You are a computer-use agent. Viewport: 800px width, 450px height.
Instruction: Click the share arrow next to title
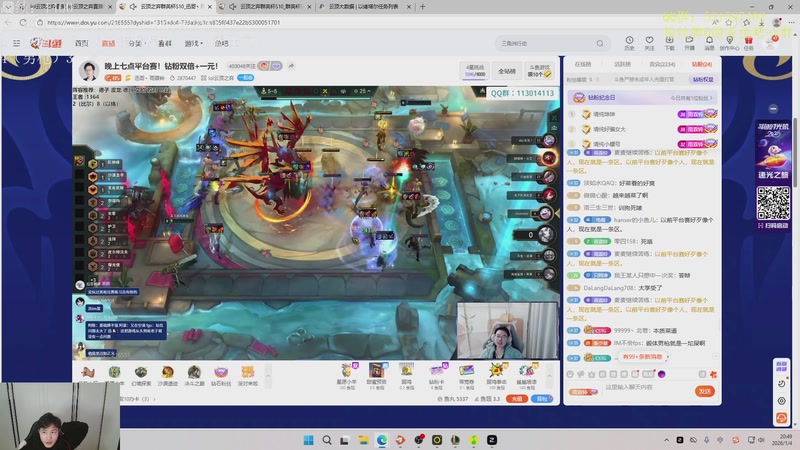[x=291, y=66]
